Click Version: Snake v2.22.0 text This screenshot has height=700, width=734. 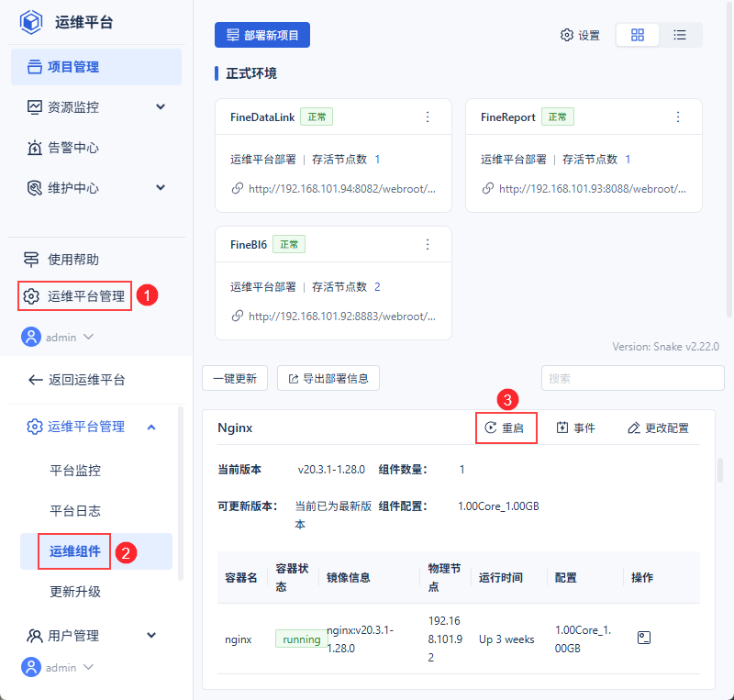666,347
